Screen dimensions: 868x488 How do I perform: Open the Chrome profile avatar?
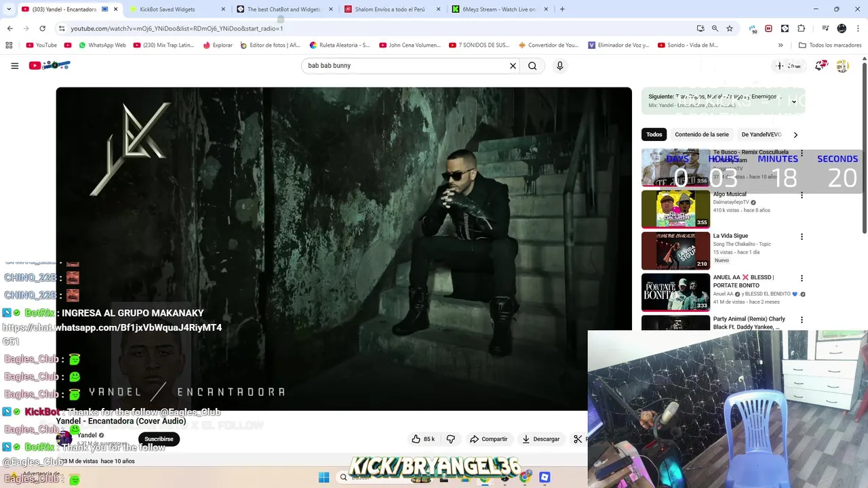pos(842,28)
